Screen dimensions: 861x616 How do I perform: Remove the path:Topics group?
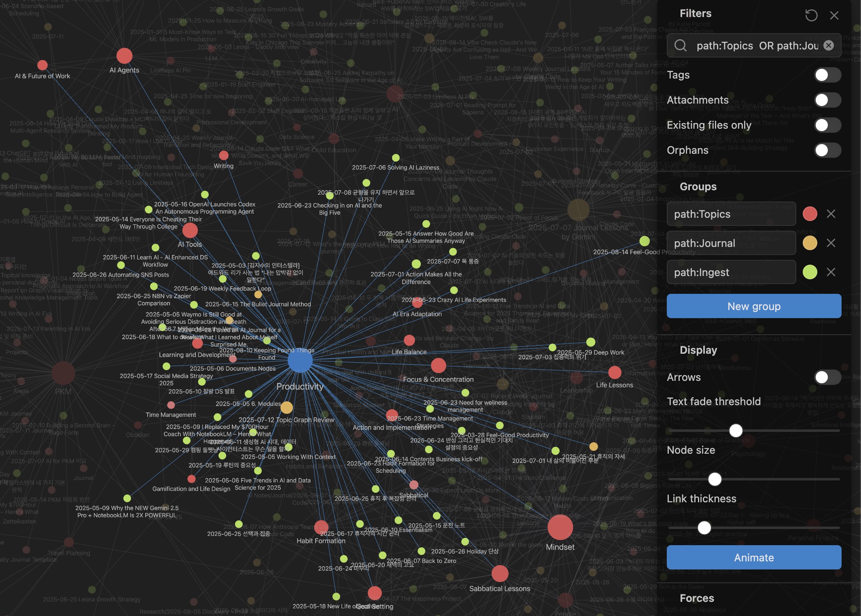[831, 214]
